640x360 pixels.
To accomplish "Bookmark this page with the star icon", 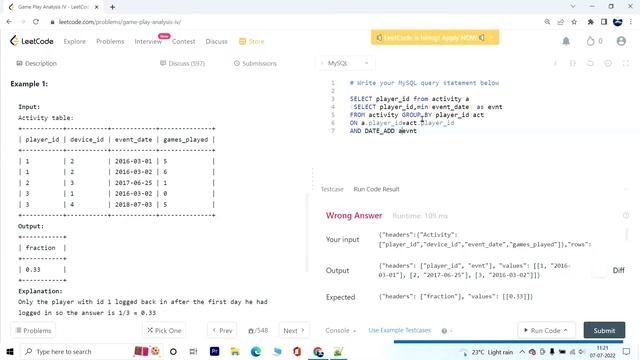I will pyautogui.click(x=574, y=22).
